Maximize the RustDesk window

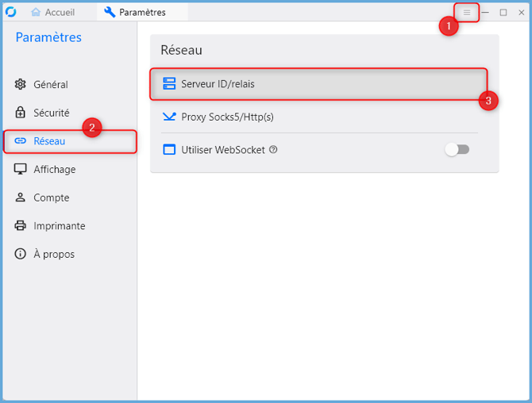click(x=503, y=13)
